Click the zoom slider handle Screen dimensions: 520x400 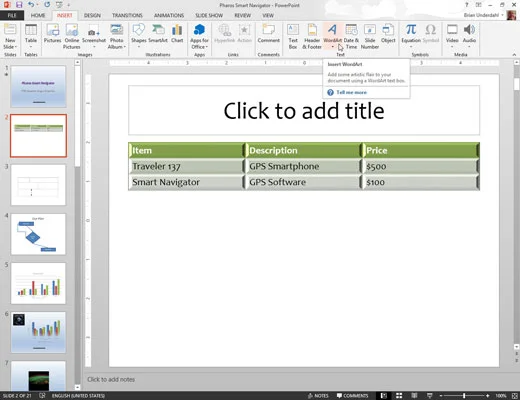[x=464, y=396]
